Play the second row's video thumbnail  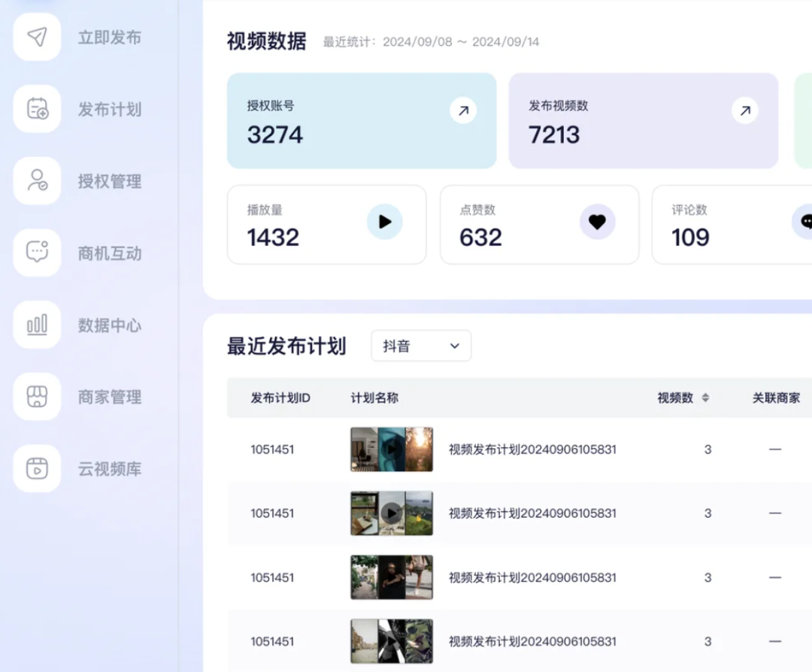[x=392, y=513]
